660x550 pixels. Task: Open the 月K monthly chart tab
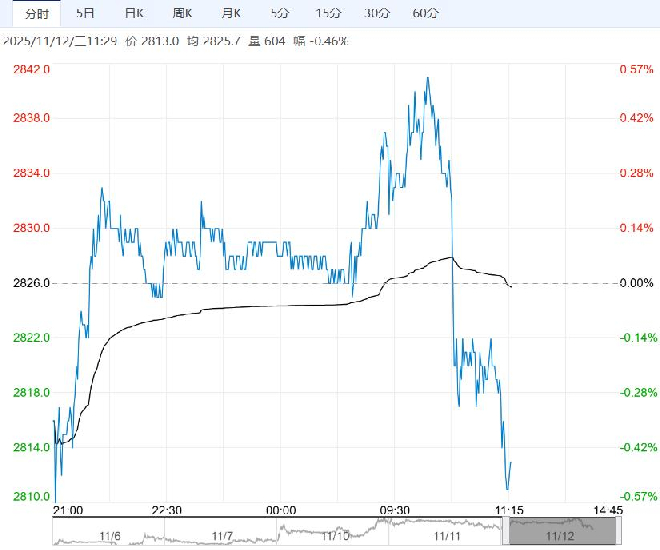pyautogui.click(x=231, y=13)
